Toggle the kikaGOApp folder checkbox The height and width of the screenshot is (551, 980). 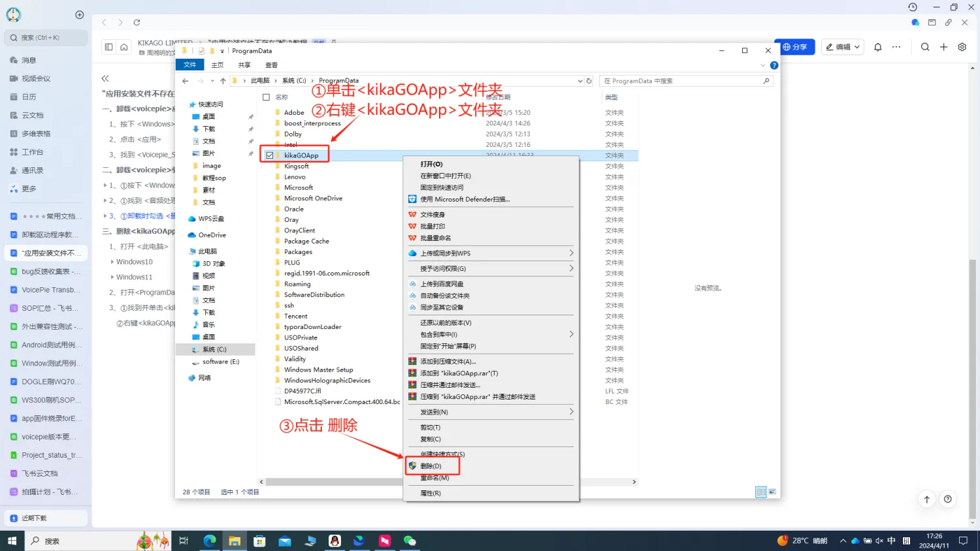270,155
